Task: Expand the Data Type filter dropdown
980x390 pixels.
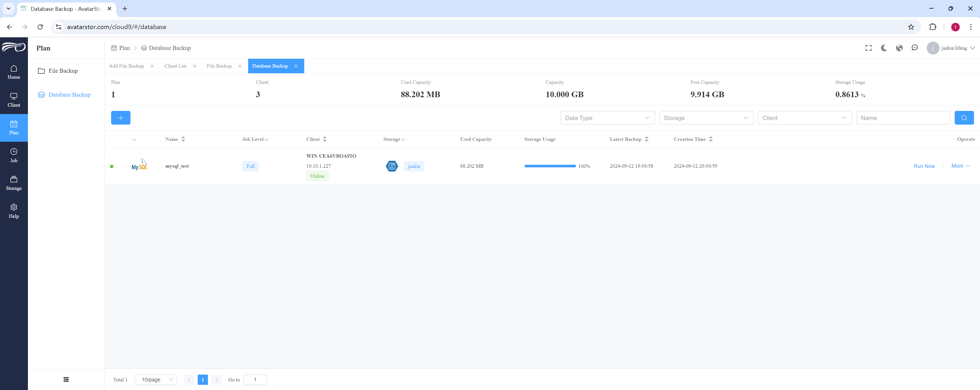Action: pyautogui.click(x=607, y=118)
